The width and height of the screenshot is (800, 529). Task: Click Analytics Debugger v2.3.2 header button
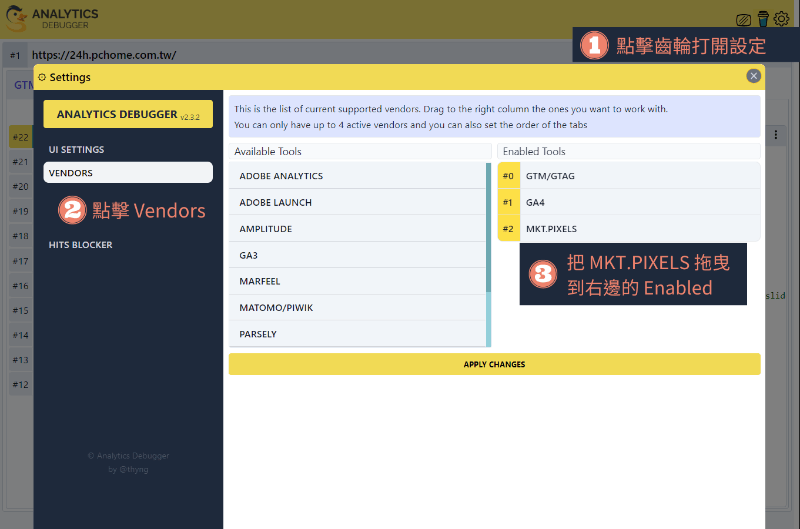pos(128,114)
